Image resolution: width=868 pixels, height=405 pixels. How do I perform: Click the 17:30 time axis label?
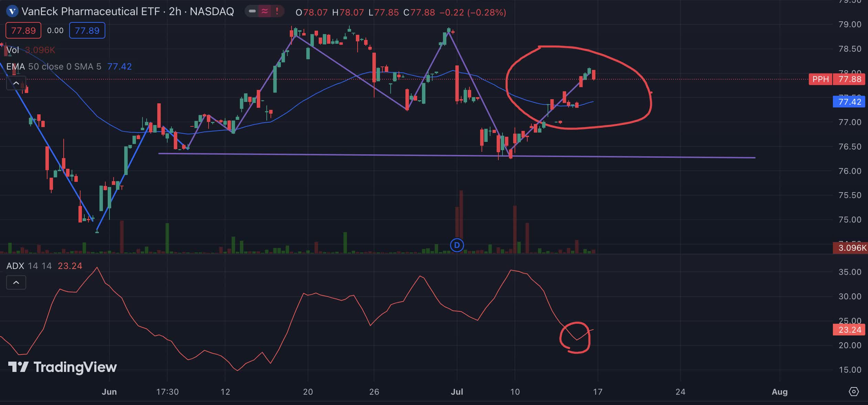point(167,392)
